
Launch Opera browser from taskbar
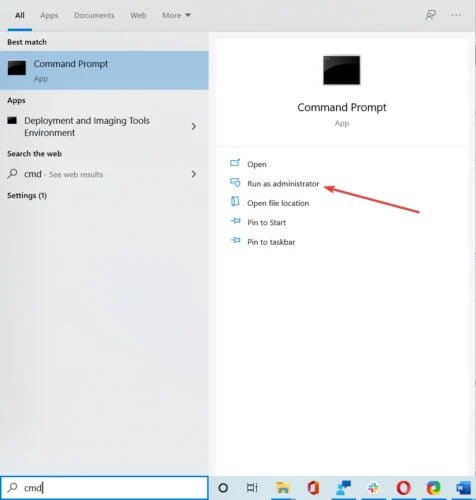403,488
